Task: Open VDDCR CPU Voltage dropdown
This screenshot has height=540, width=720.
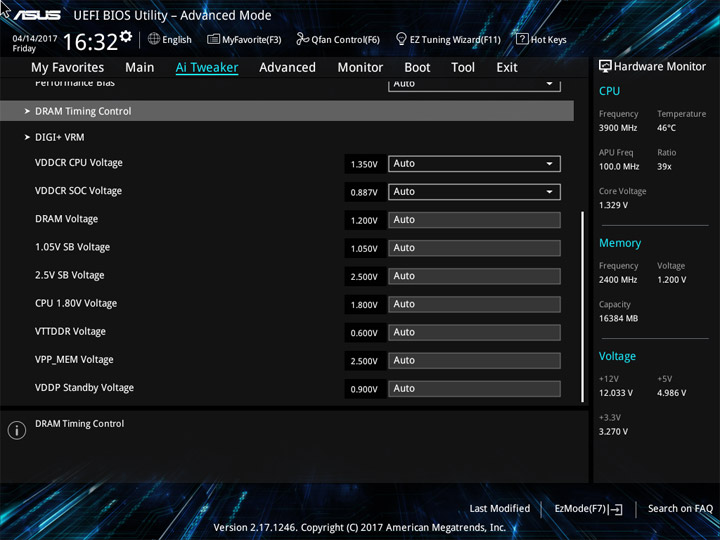Action: [x=474, y=164]
